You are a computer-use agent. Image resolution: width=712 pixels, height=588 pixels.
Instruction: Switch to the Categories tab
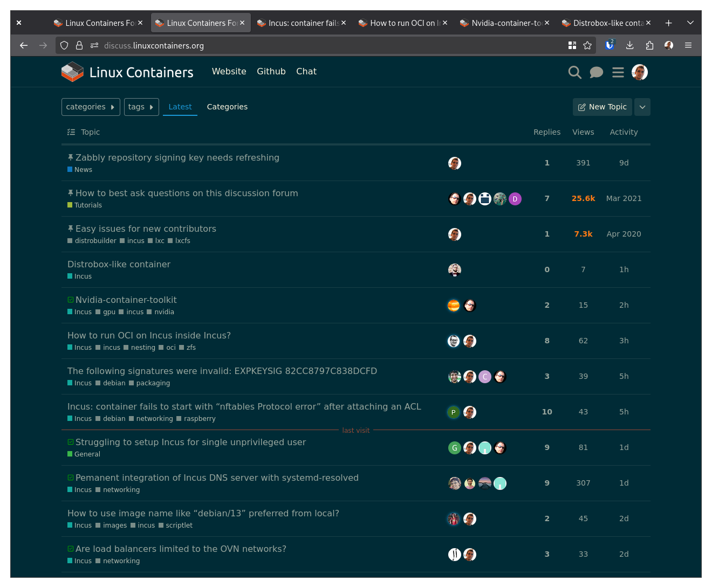(227, 107)
